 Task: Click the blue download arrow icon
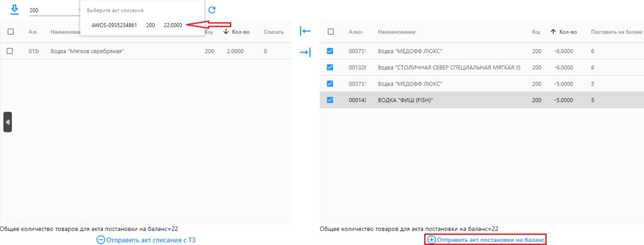14,10
